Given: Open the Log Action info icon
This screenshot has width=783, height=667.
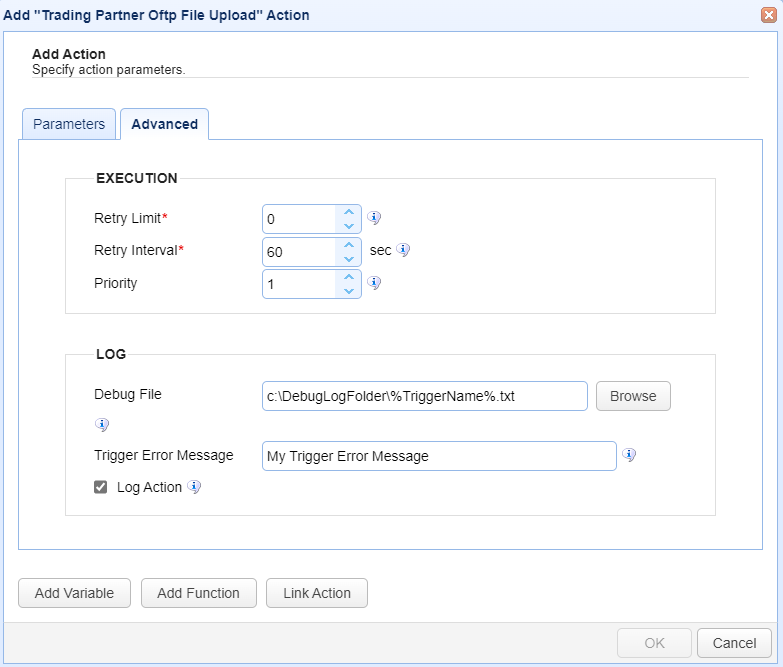Looking at the screenshot, I should click(x=194, y=486).
